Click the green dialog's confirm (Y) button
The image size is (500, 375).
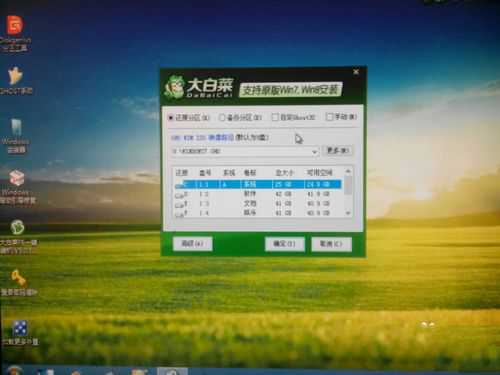[x=284, y=244]
